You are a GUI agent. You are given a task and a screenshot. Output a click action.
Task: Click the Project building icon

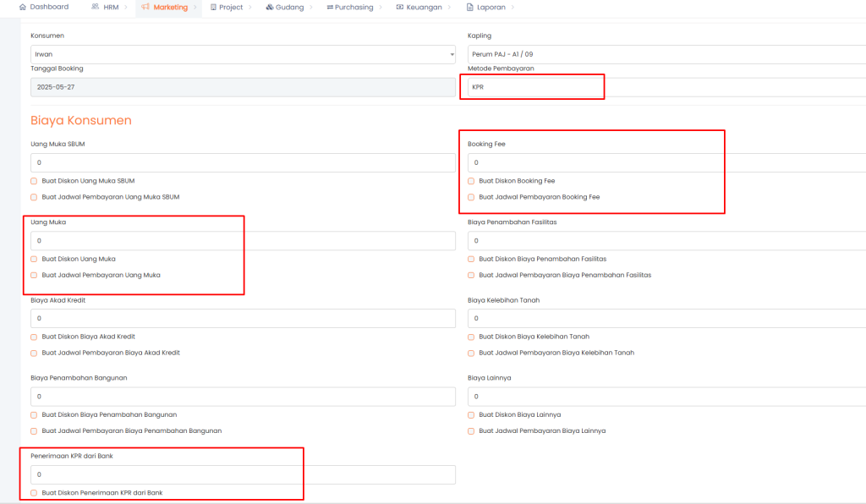point(212,7)
